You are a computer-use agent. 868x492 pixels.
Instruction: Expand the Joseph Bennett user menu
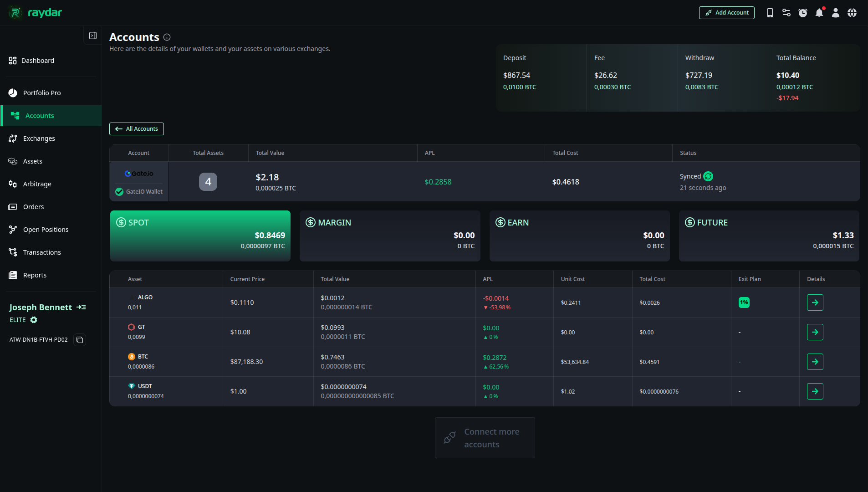click(x=81, y=307)
